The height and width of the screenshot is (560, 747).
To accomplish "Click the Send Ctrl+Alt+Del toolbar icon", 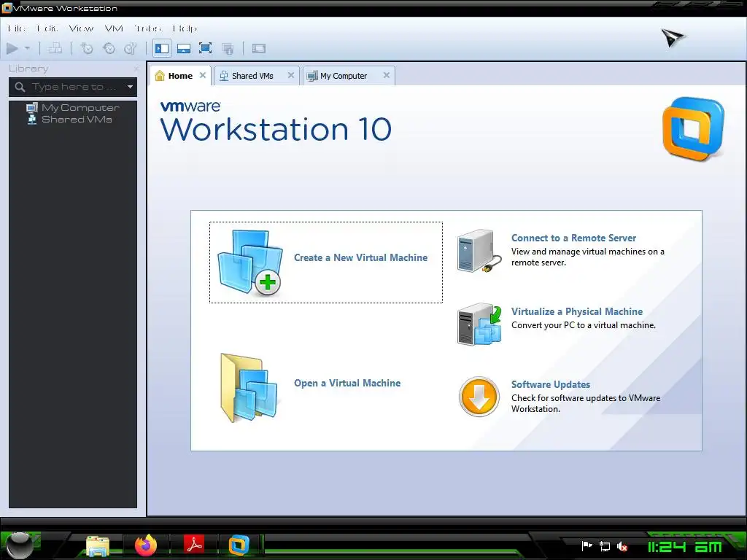I will click(x=55, y=48).
